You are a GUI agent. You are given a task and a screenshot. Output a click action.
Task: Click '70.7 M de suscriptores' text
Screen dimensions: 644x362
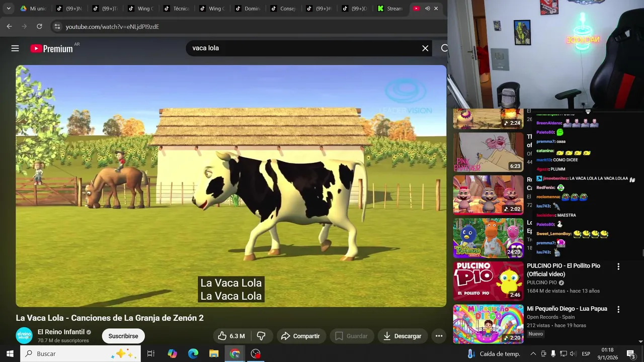(x=63, y=340)
